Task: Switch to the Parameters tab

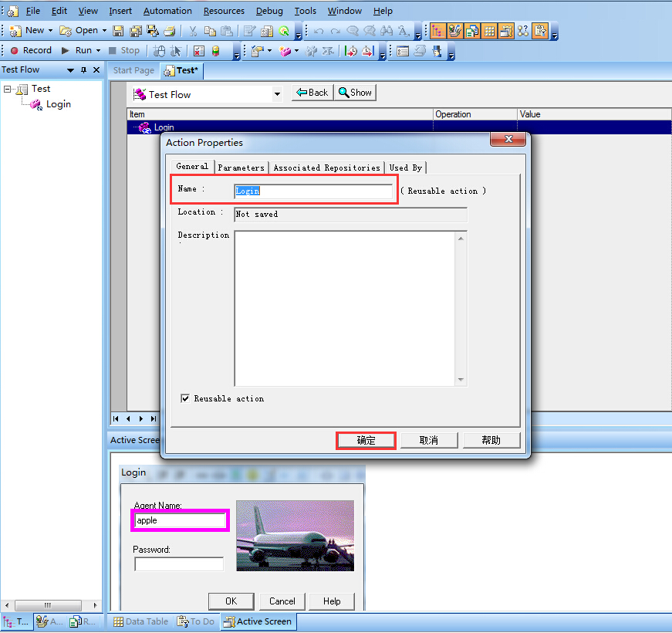Action: pyautogui.click(x=241, y=168)
